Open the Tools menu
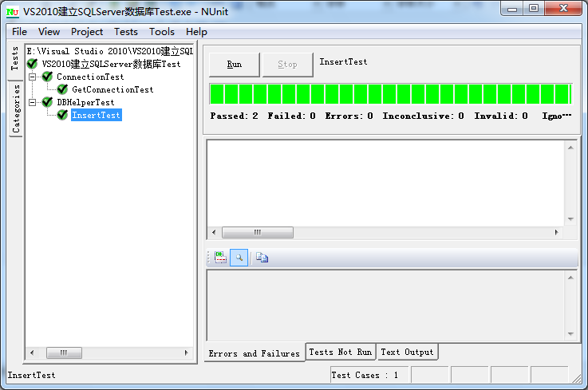Viewport: 588px width, 390px height. [162, 31]
